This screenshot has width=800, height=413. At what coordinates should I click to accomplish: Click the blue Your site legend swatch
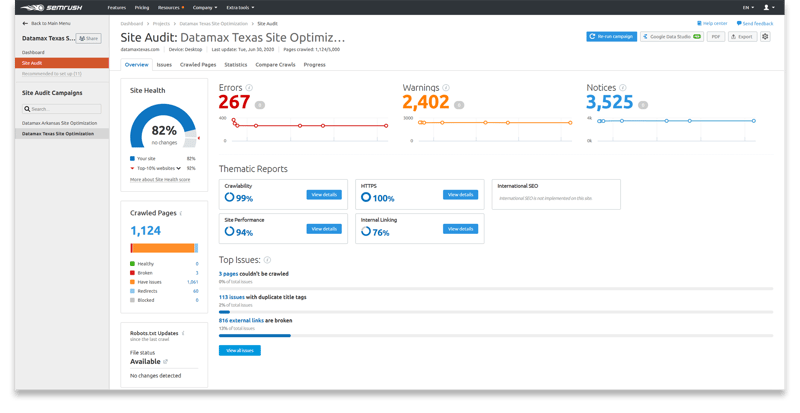(132, 159)
